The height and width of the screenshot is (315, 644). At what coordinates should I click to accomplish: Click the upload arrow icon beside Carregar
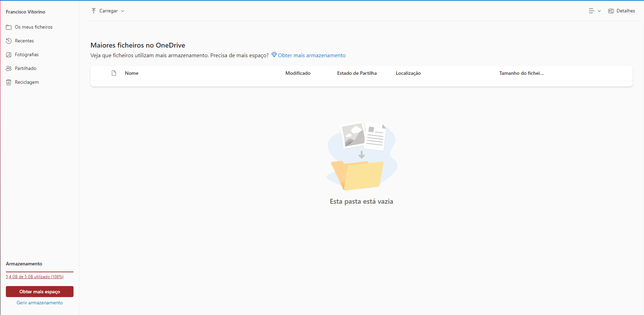94,11
